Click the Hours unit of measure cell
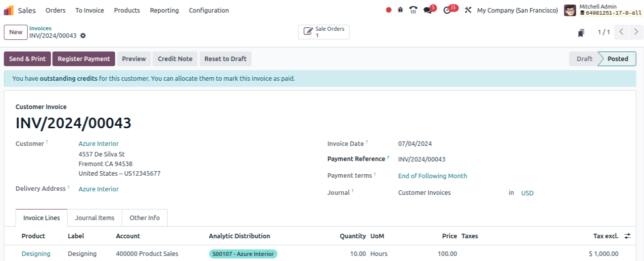644x261 pixels. tap(379, 254)
